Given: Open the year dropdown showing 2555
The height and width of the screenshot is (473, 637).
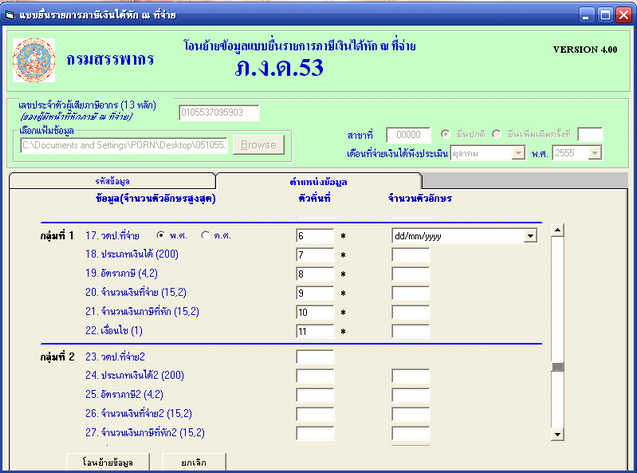Looking at the screenshot, I should (595, 153).
